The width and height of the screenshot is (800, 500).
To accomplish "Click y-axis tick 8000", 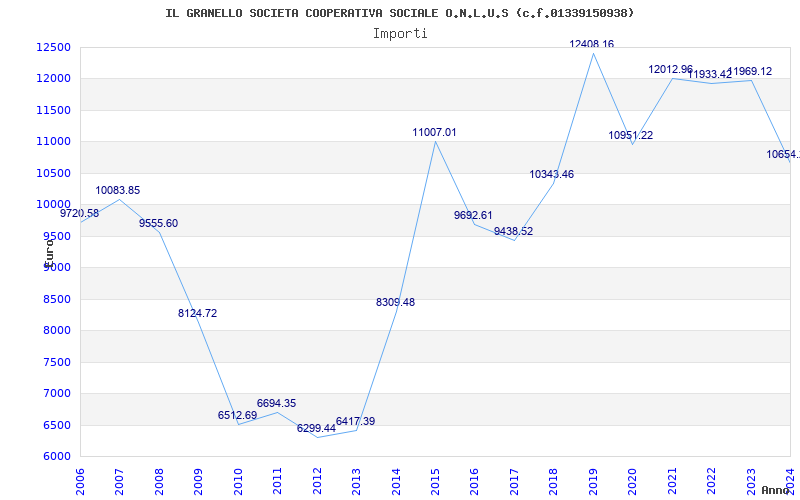I will coord(56,331).
